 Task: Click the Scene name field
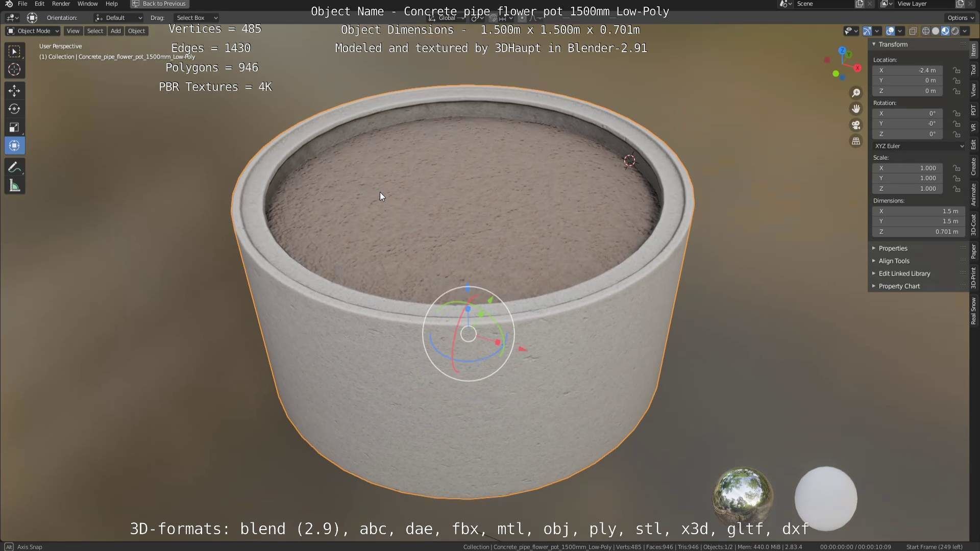pos(823,4)
